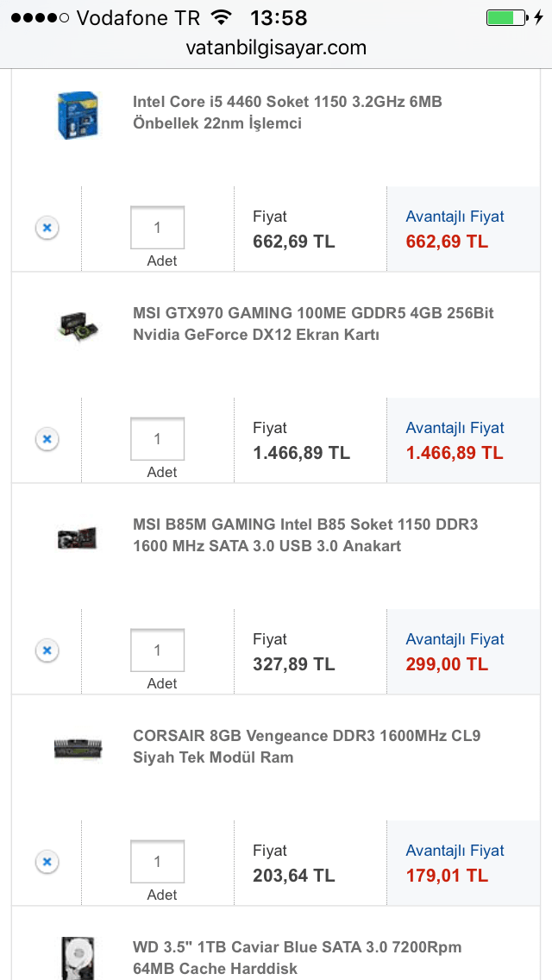The height and width of the screenshot is (980, 552).
Task: Open the MSI GTX970 GAMING 100ME product link
Action: [x=313, y=324]
